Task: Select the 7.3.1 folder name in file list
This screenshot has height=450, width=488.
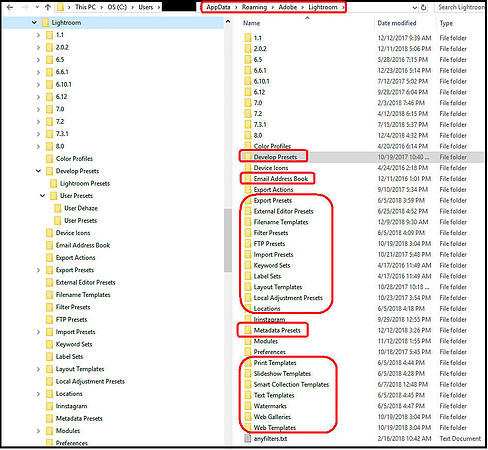Action: pos(260,124)
